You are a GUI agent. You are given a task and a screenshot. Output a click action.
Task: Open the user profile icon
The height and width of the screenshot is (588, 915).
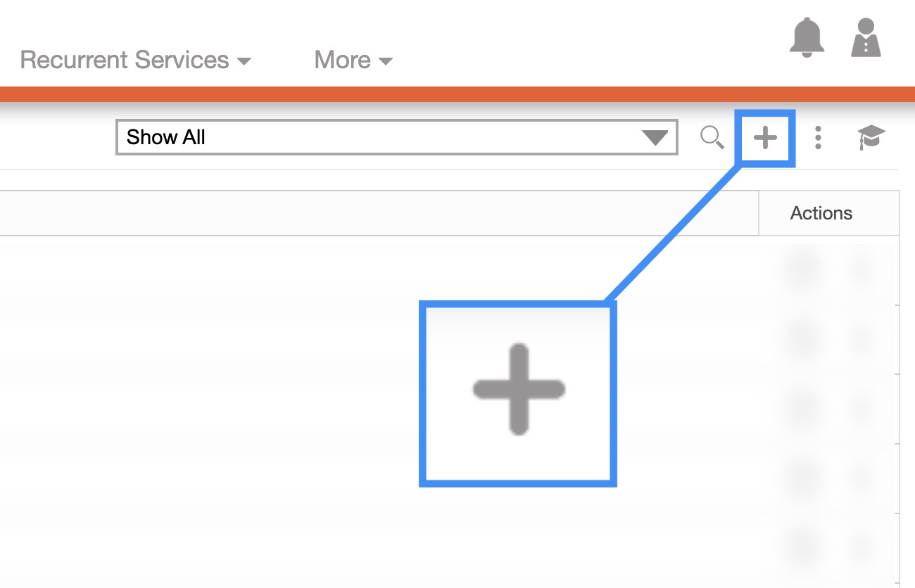[866, 37]
